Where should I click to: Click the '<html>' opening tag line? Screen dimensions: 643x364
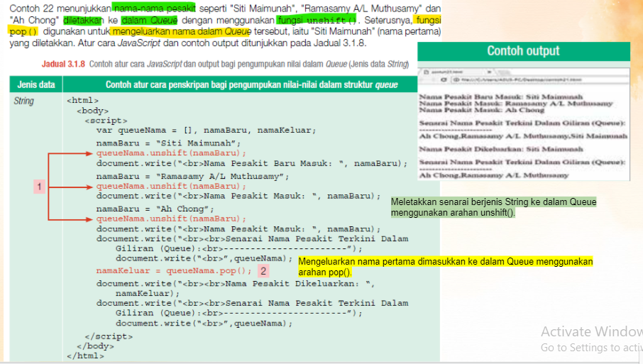point(83,101)
